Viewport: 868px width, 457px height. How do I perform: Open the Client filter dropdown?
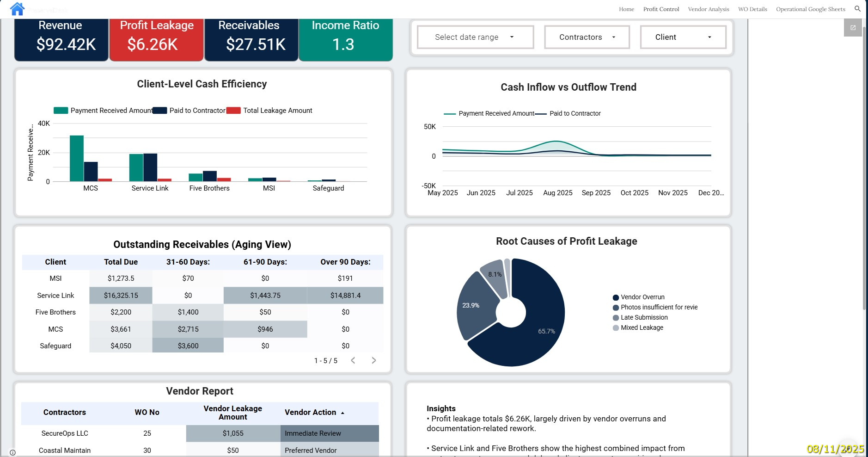(683, 37)
